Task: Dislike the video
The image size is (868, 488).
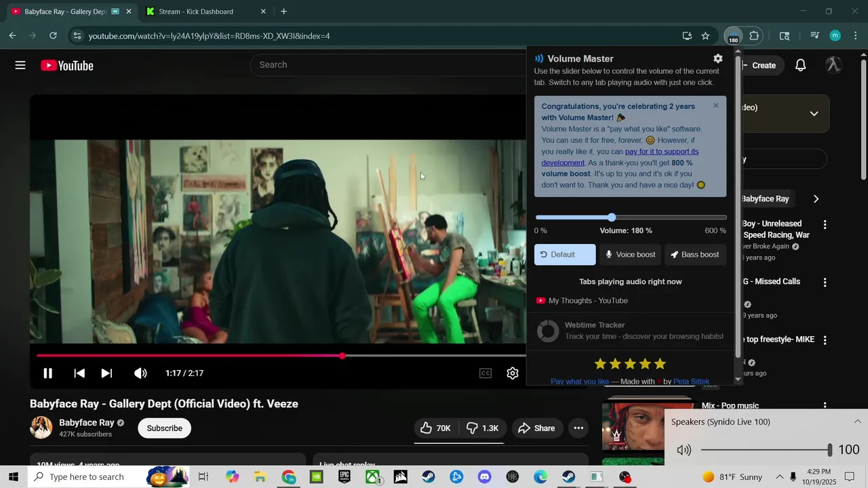Action: click(x=482, y=428)
